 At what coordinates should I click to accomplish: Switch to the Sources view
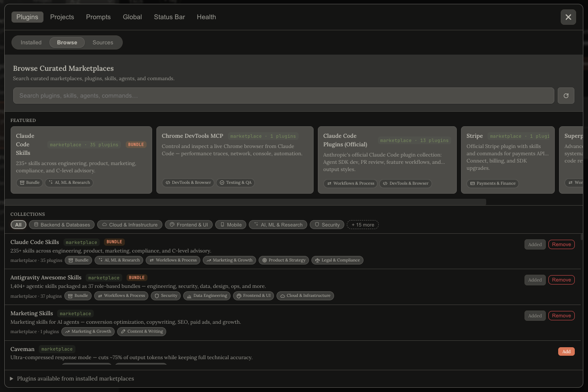click(103, 42)
